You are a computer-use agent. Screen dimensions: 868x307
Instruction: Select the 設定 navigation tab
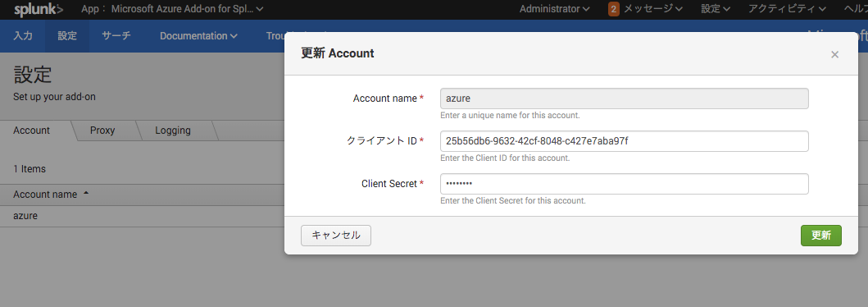point(67,36)
